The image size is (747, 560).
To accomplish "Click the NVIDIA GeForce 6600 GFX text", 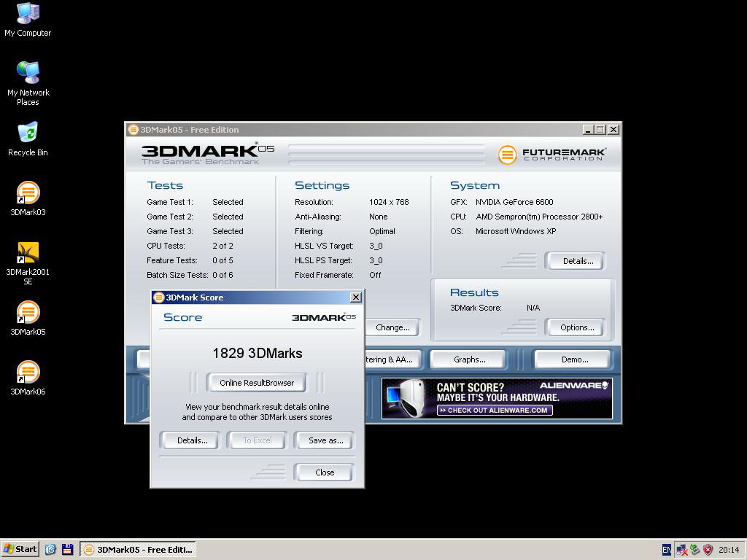I will (x=514, y=202).
